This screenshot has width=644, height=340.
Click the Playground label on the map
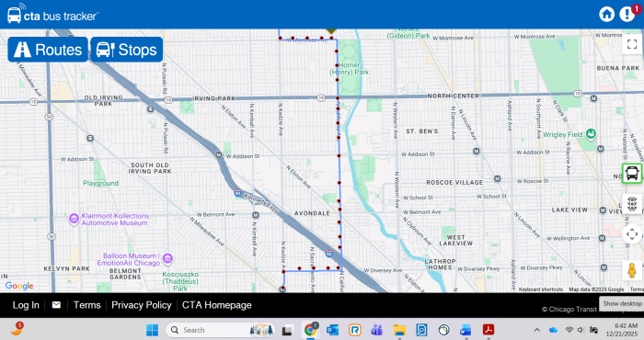pyautogui.click(x=100, y=184)
